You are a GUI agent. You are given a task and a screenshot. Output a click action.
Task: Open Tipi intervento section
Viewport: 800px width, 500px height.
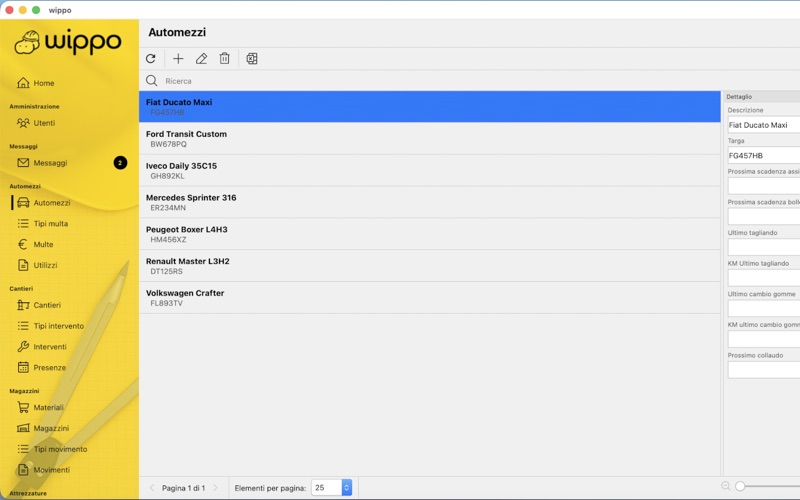[59, 326]
